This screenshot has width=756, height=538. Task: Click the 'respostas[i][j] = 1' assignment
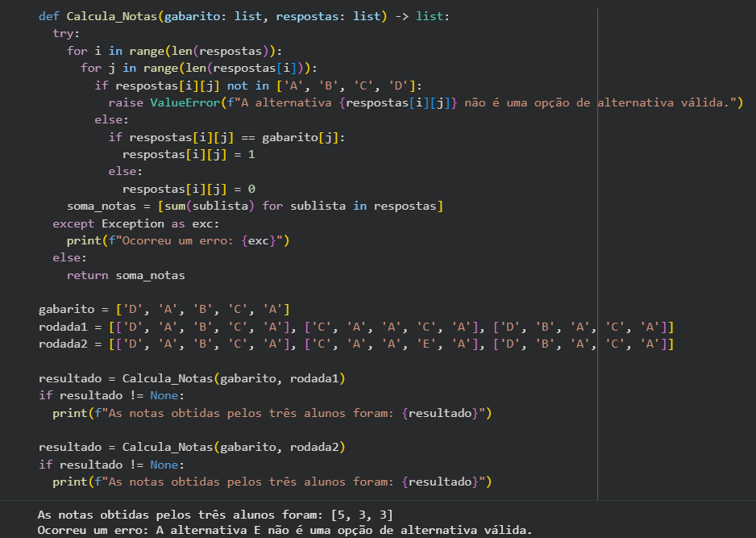coord(189,154)
